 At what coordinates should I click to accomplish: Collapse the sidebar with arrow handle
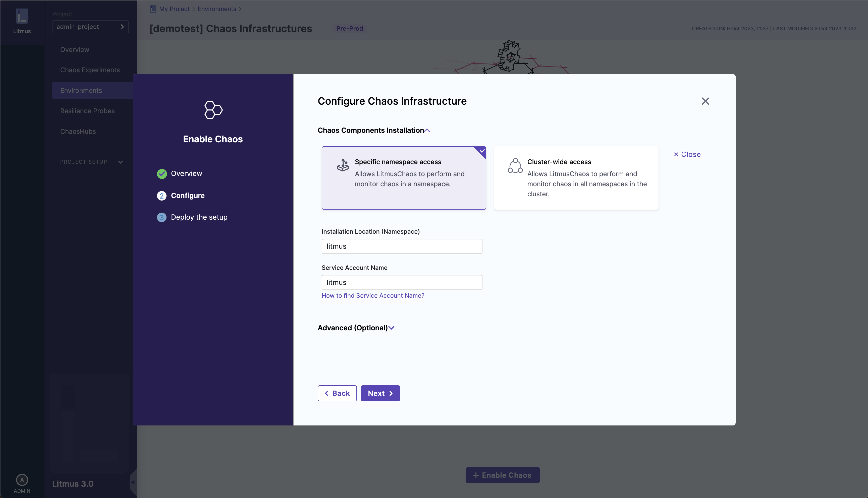click(133, 482)
